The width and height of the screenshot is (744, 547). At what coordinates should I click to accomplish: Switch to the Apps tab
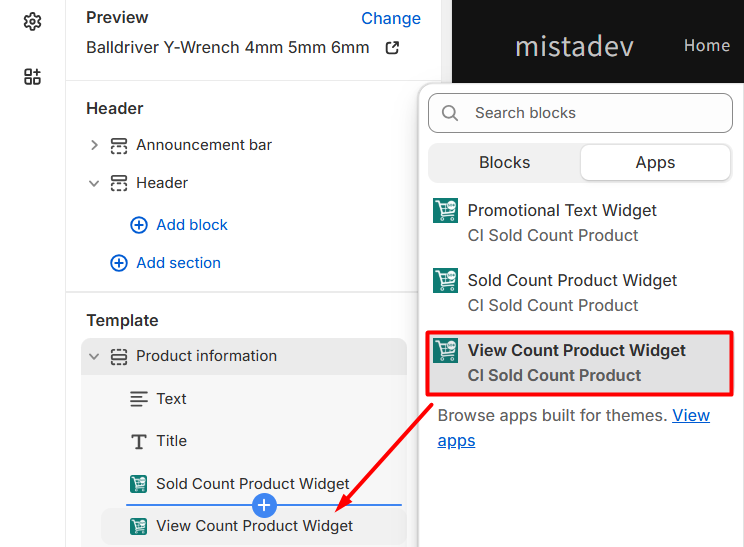655,162
